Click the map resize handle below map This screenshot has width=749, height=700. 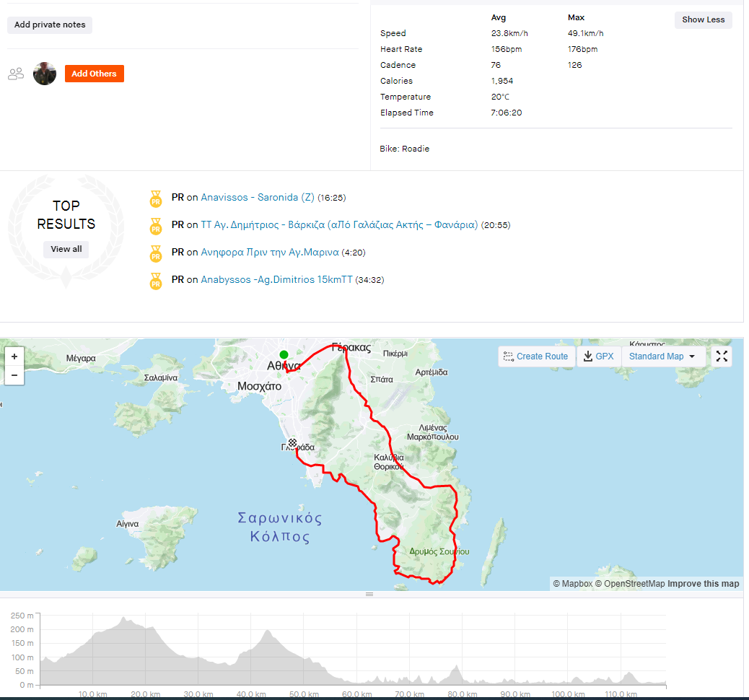coord(369,595)
